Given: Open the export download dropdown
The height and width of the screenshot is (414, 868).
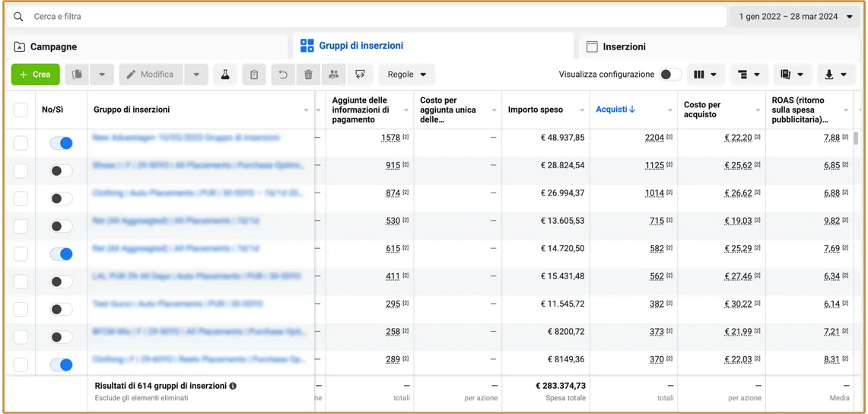Looking at the screenshot, I should (x=836, y=74).
